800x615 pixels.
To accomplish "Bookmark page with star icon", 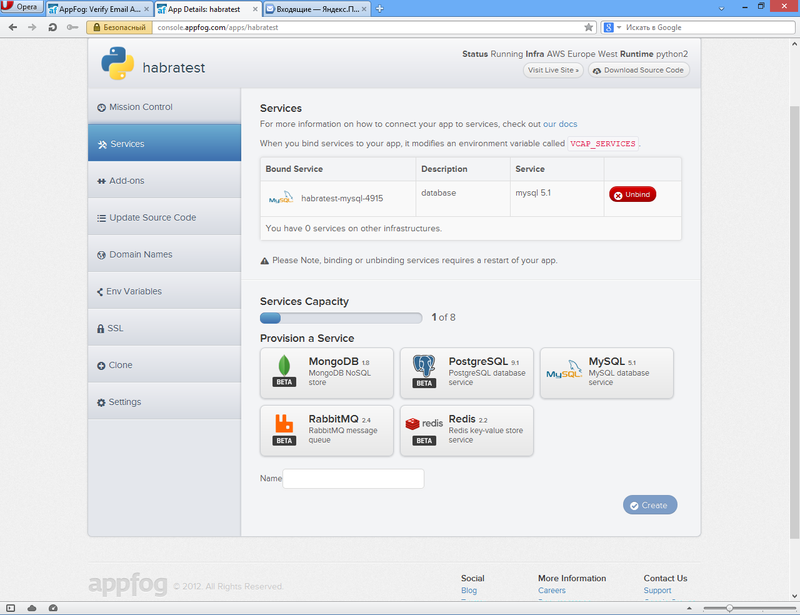I will (x=588, y=28).
